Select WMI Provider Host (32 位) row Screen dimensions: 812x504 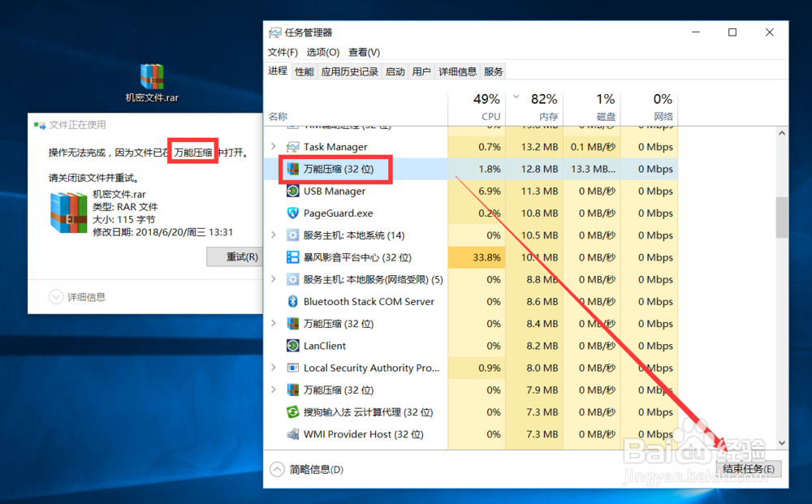pyautogui.click(x=471, y=434)
